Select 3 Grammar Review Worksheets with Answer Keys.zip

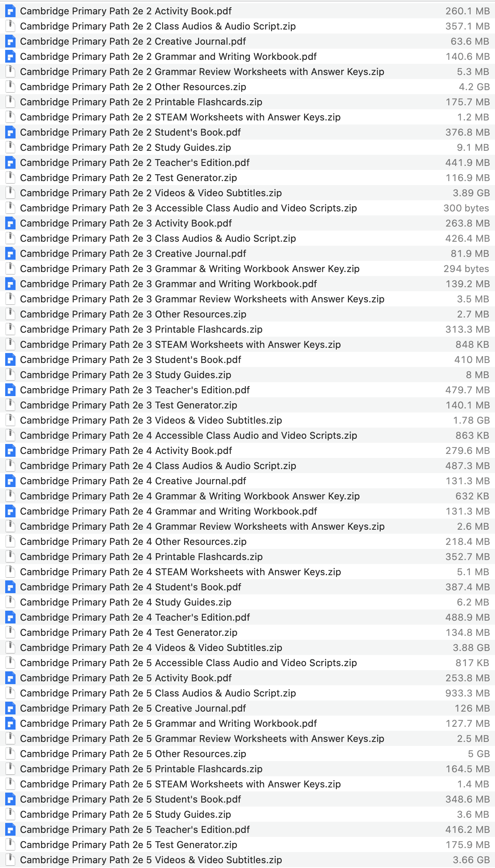247,299
